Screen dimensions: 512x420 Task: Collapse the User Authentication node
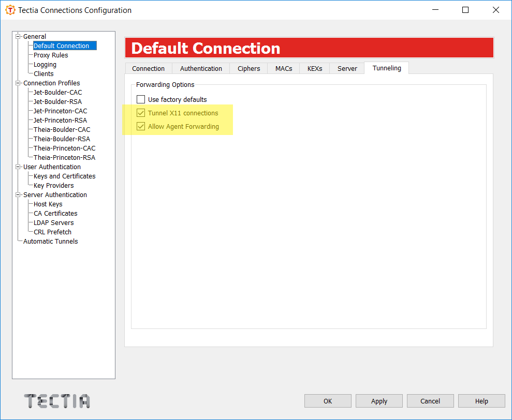pos(18,167)
